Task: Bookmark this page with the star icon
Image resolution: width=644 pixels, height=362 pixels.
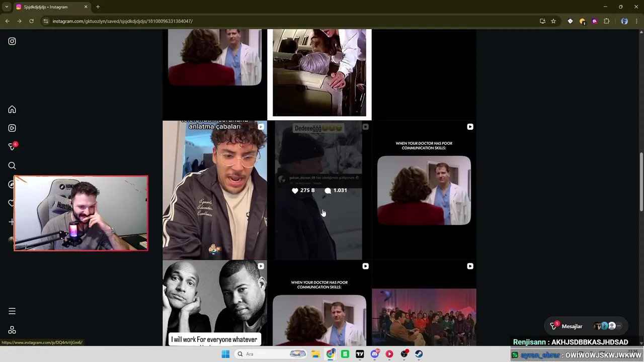Action: [553, 21]
